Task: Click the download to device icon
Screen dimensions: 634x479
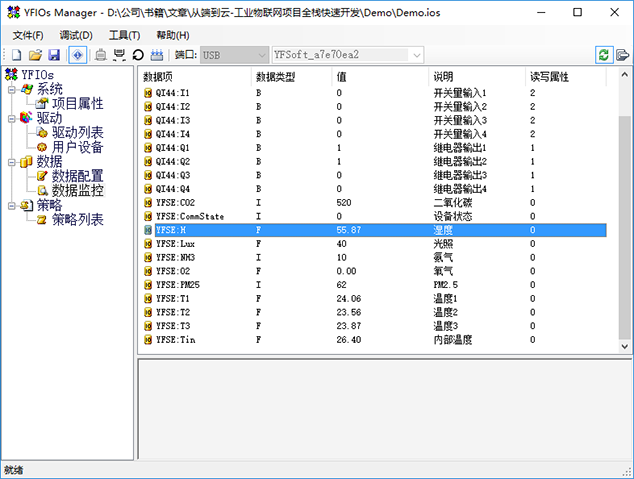Action: click(x=119, y=55)
